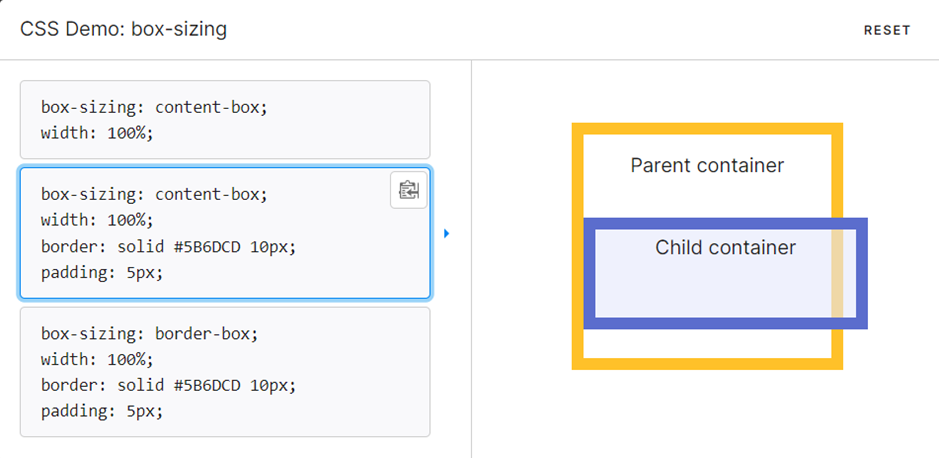Click "width: 100%;" in the highlighted example

point(97,220)
